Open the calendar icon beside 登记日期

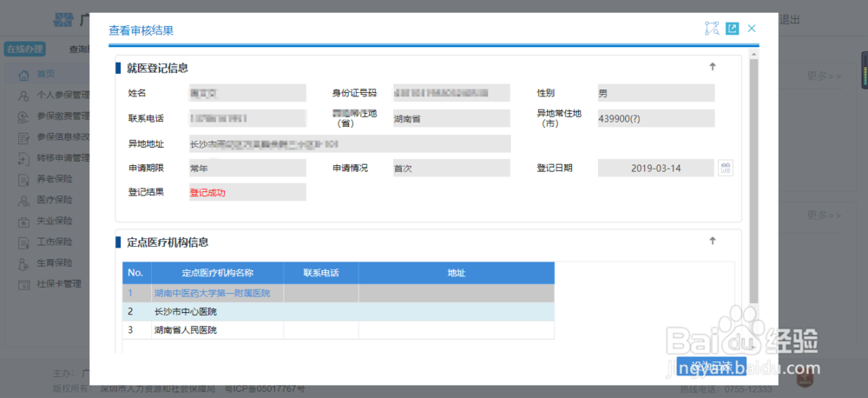click(726, 168)
